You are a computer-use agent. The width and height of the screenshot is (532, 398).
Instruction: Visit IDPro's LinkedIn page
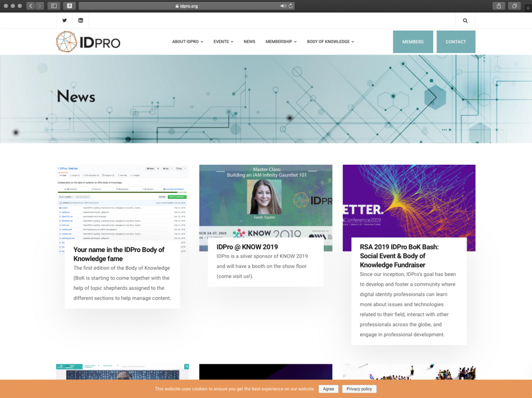click(81, 20)
